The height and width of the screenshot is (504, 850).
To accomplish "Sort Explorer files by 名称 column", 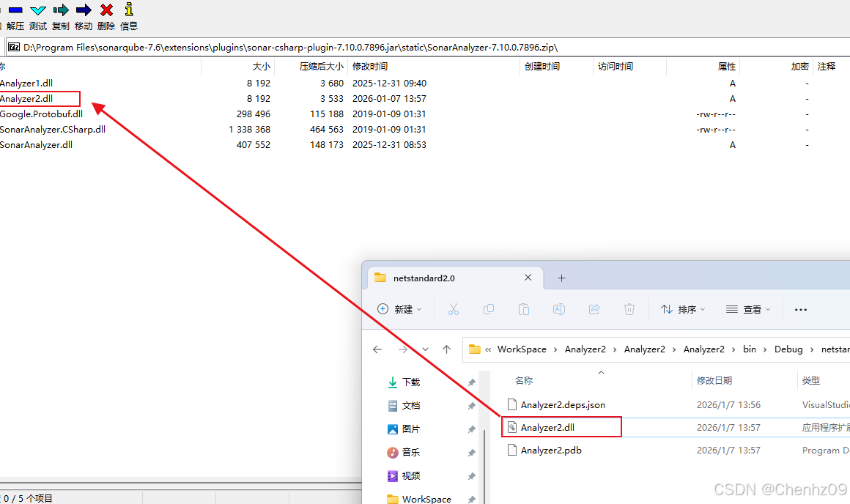I will [x=524, y=381].
